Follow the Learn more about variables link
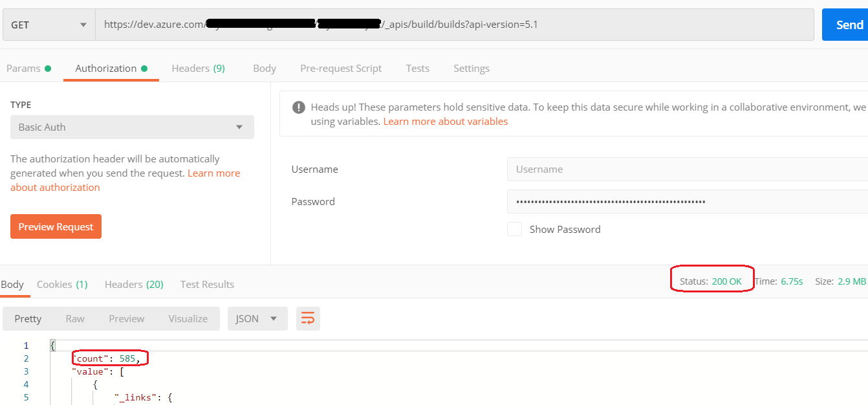Image resolution: width=868 pixels, height=405 pixels. click(x=445, y=122)
